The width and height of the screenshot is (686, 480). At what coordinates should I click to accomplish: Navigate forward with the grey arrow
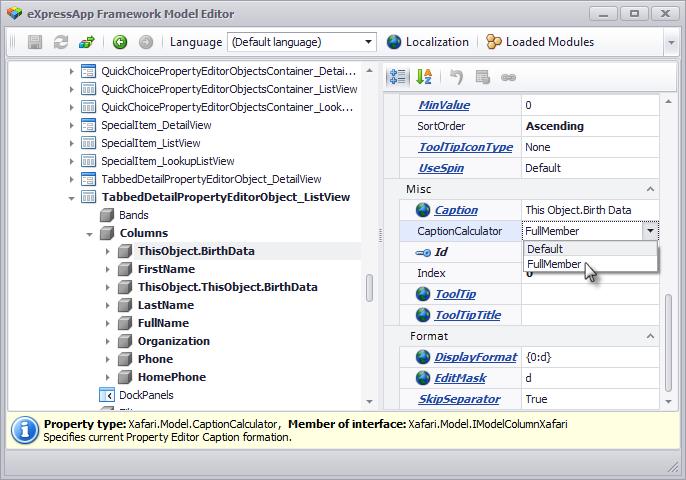[x=146, y=42]
